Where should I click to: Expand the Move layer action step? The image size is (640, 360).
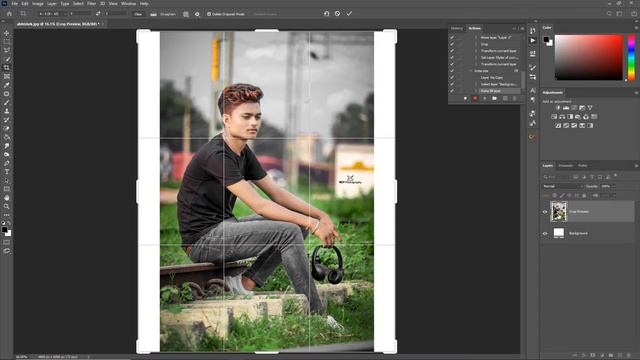[476, 38]
